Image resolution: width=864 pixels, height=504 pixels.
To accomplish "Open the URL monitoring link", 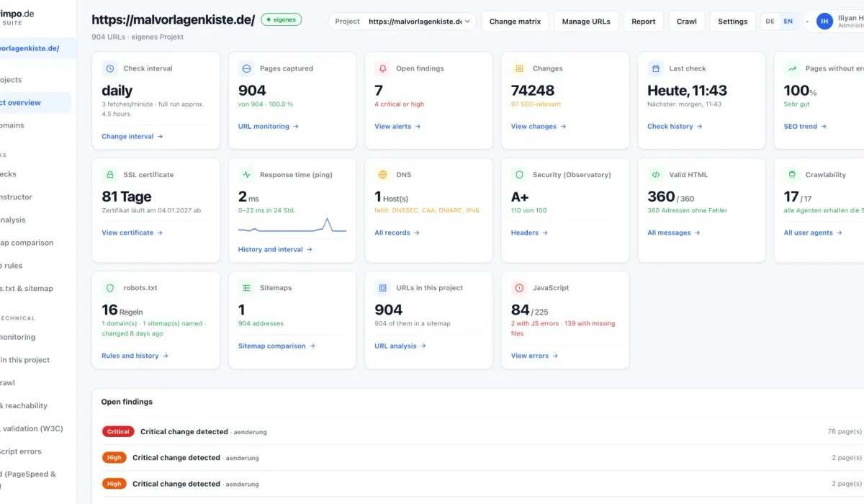I will click(x=269, y=126).
